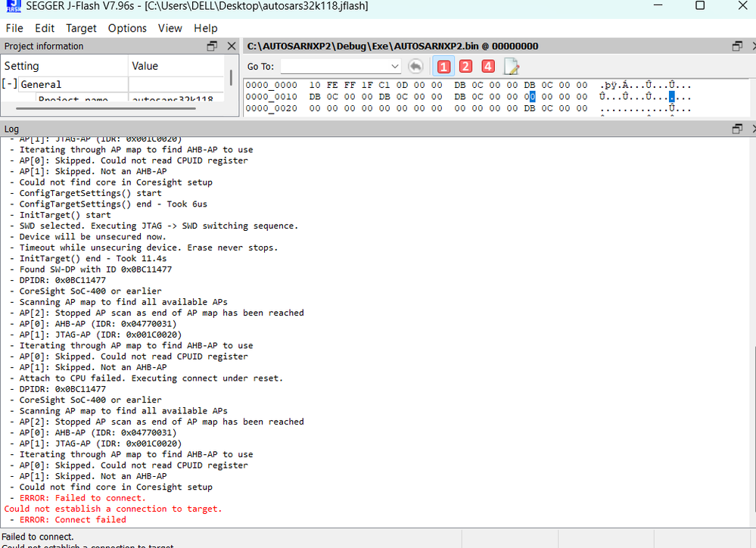The width and height of the screenshot is (756, 548).
Task: Minimize the J-Flash window
Action: 658,5
